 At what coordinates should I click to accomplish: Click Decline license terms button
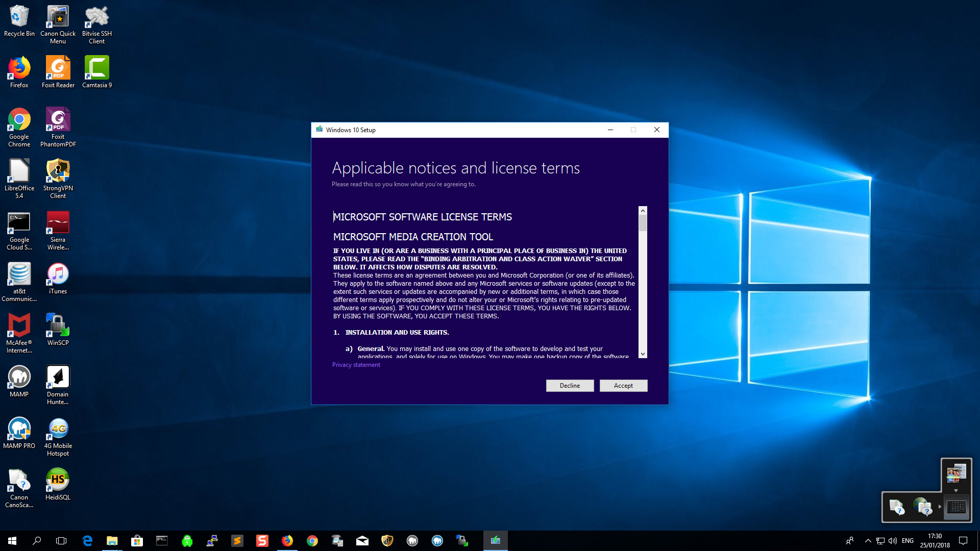(570, 385)
